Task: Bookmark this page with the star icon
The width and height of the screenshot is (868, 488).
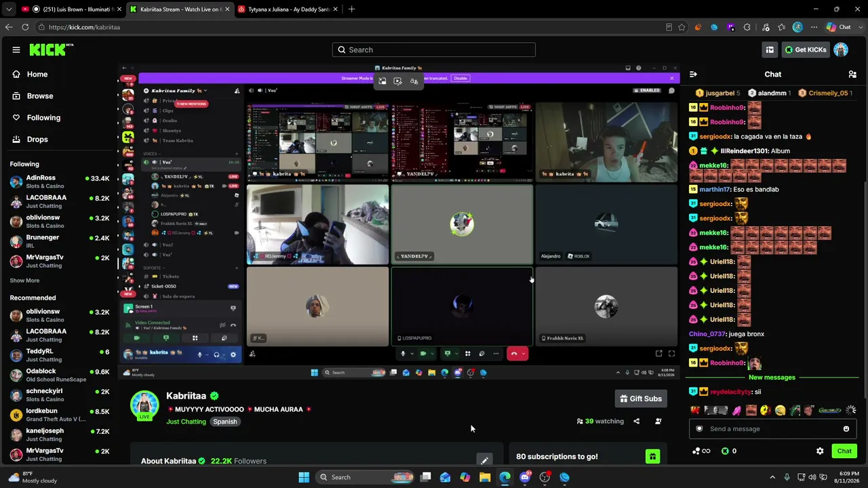Action: [x=682, y=27]
